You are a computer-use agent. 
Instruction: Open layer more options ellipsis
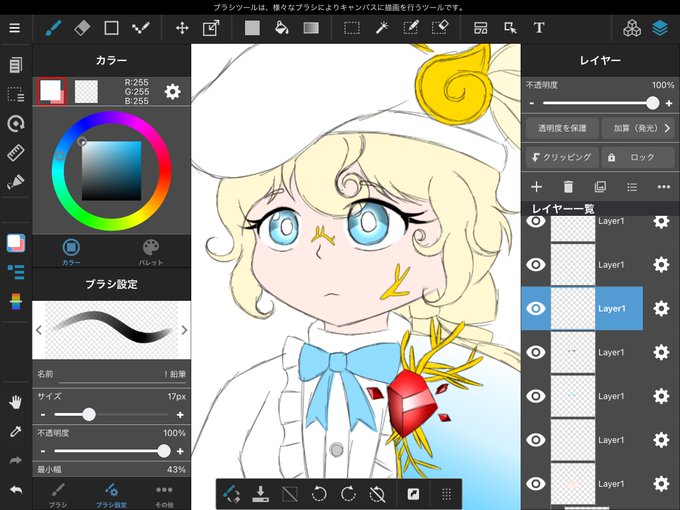pos(664,187)
